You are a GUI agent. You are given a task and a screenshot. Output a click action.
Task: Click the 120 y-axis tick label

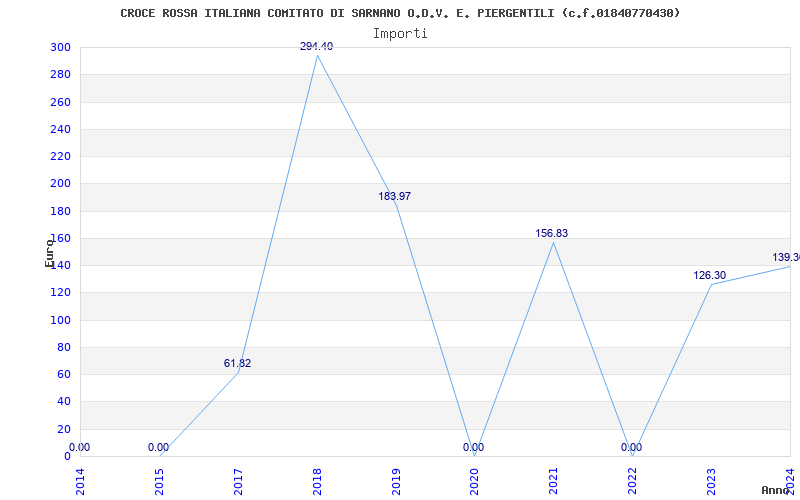(60, 293)
